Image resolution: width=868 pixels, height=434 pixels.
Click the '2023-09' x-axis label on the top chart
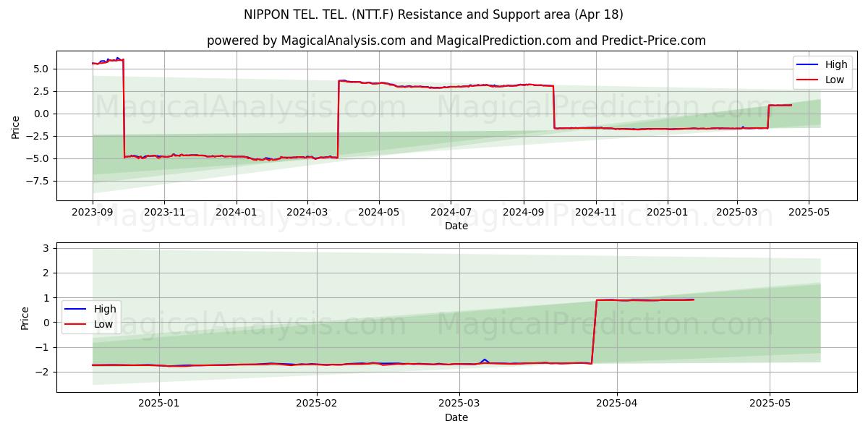[93, 213]
